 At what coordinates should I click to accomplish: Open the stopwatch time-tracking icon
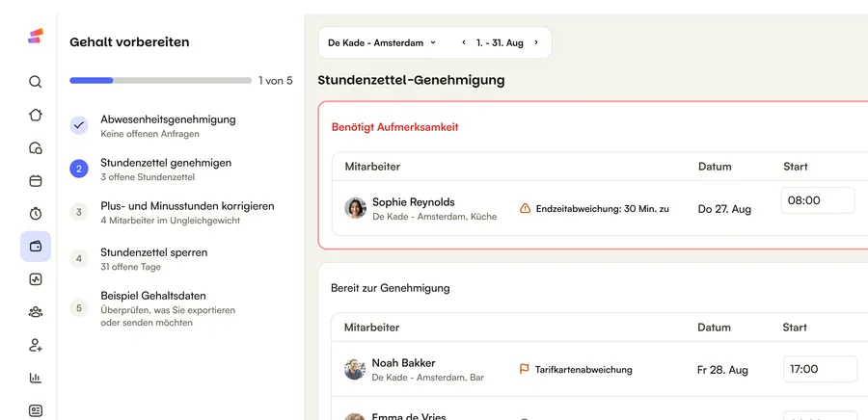pyautogui.click(x=36, y=213)
